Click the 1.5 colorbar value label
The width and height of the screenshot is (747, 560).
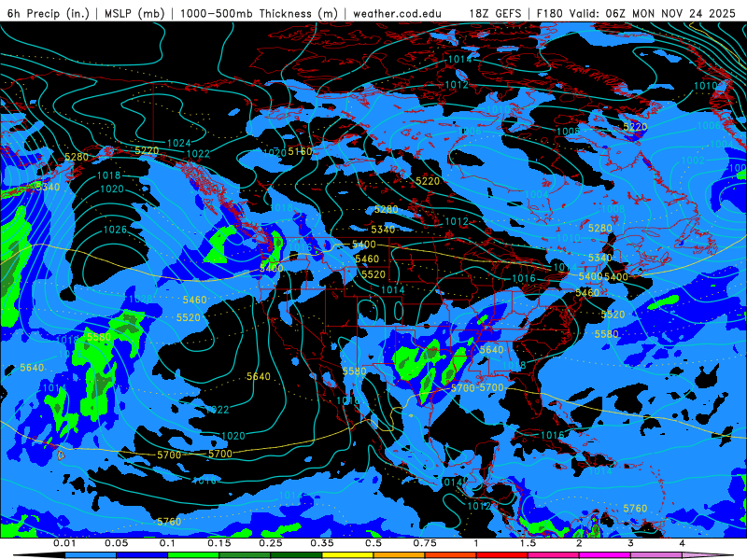(x=528, y=543)
